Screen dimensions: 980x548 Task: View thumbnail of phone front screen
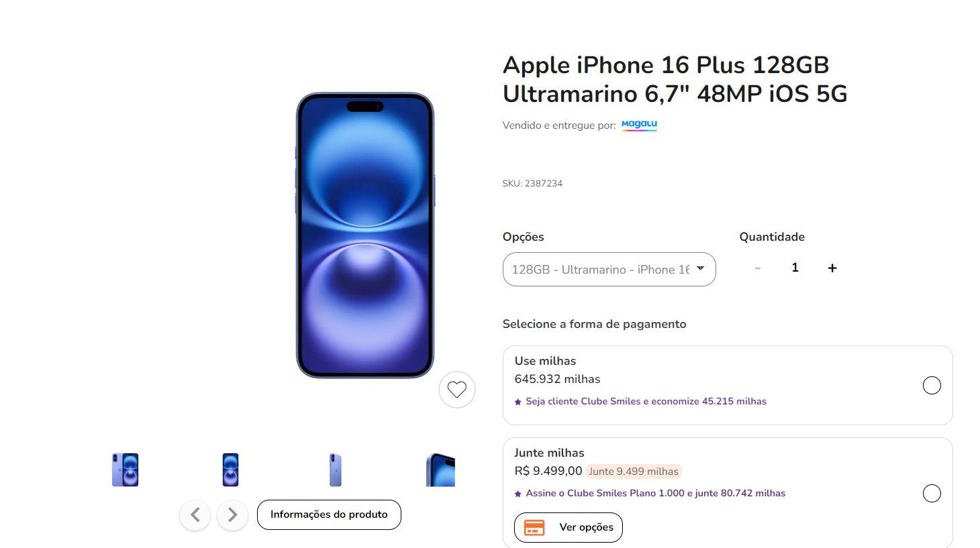pos(230,470)
